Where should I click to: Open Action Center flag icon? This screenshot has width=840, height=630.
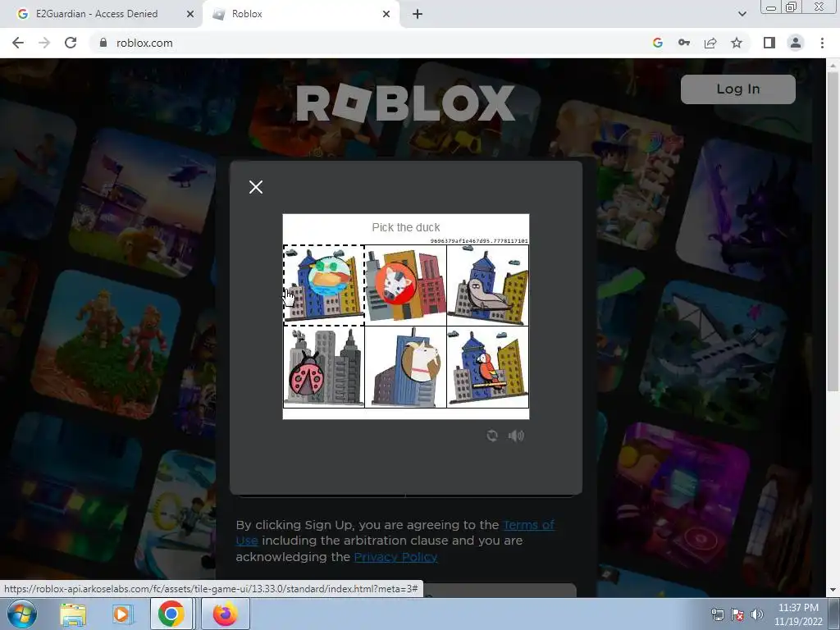point(737,614)
